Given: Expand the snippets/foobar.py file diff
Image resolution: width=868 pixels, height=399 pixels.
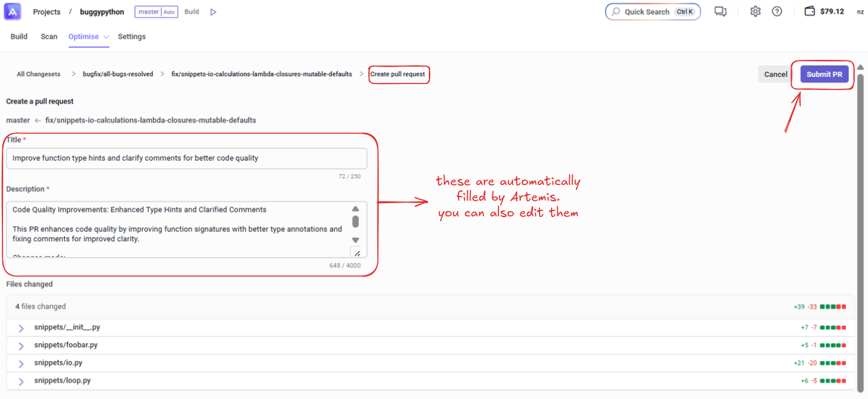Looking at the screenshot, I should pyautogui.click(x=21, y=346).
